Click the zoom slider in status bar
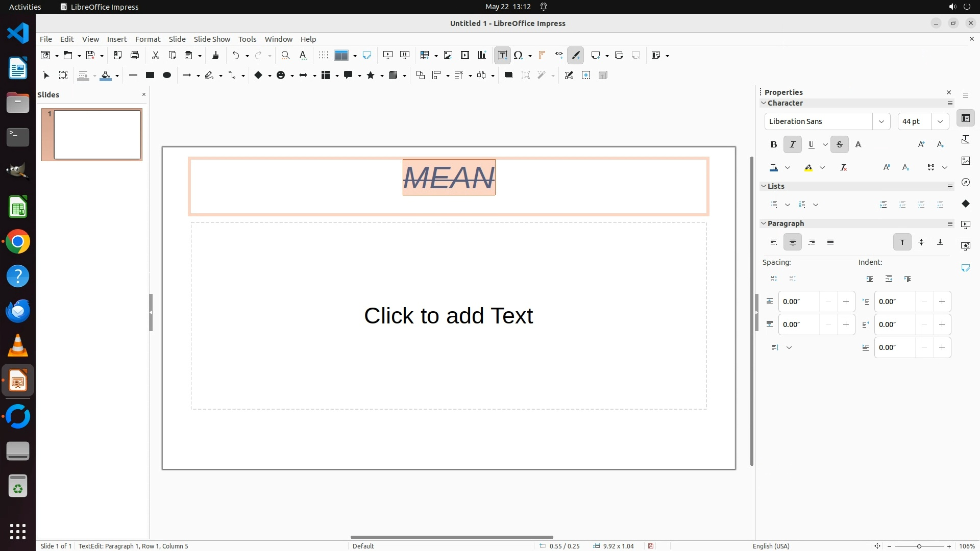980x551 pixels. point(919,546)
